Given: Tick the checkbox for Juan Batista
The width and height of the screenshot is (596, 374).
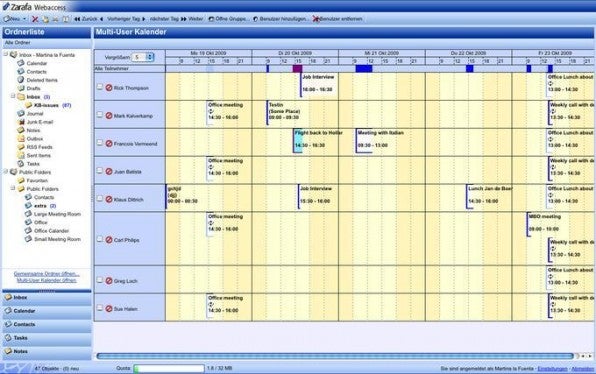Looking at the screenshot, I should [100, 171].
